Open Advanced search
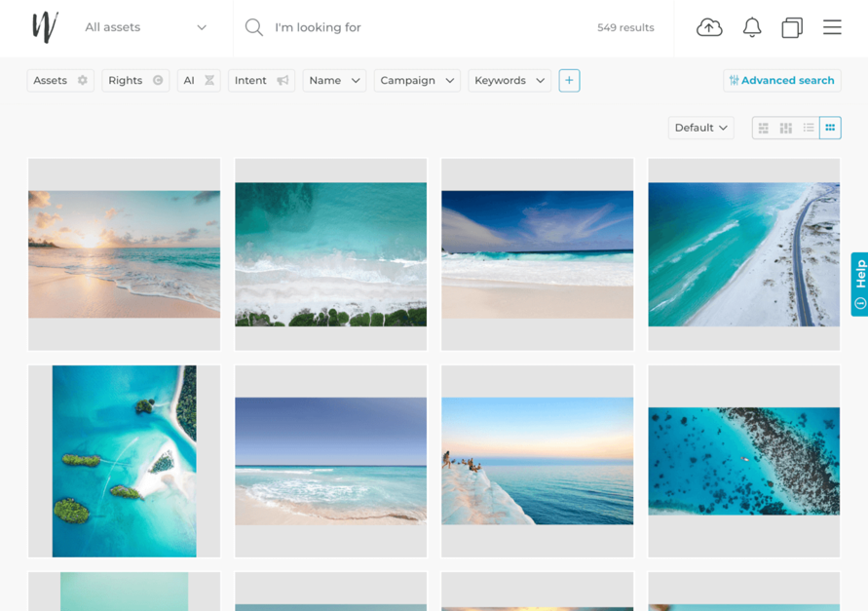Image resolution: width=868 pixels, height=611 pixels. (782, 80)
